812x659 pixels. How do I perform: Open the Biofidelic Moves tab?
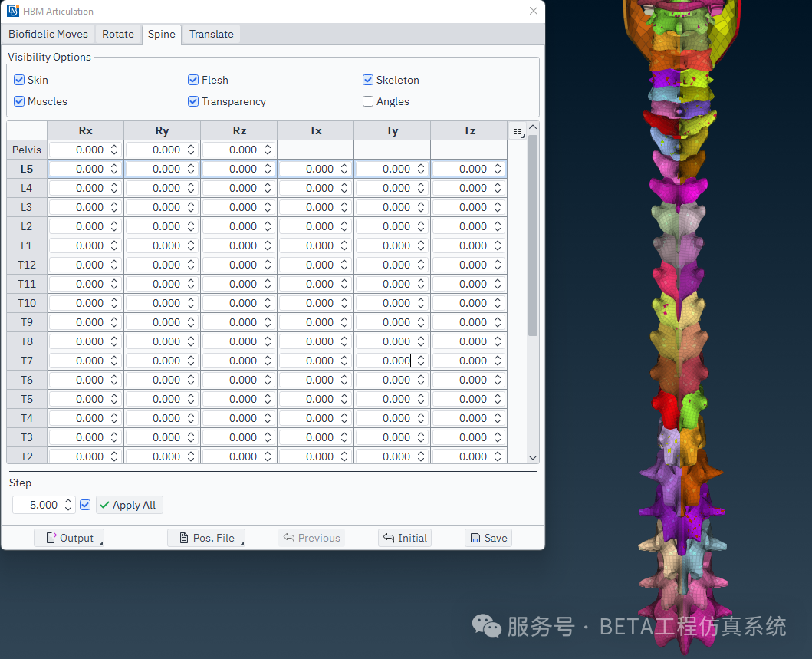(x=48, y=34)
